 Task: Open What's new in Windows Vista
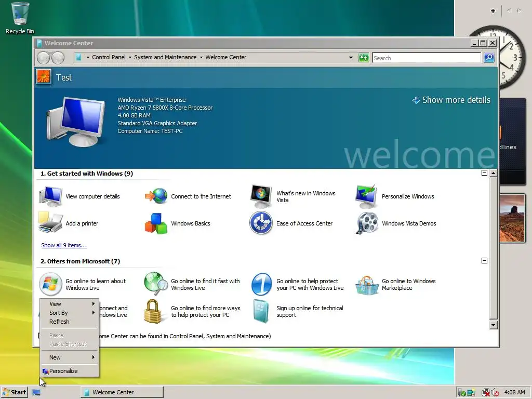(293, 196)
